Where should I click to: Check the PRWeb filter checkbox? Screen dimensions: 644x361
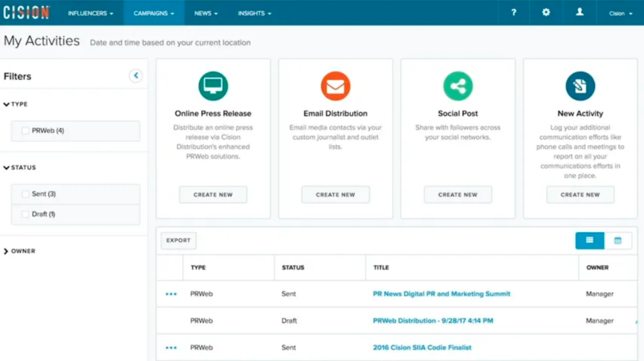[25, 130]
